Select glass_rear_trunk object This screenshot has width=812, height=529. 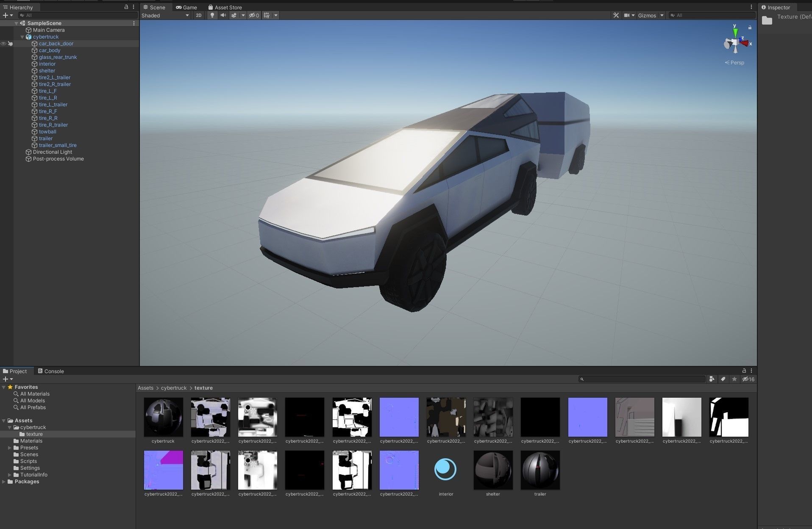(x=58, y=57)
